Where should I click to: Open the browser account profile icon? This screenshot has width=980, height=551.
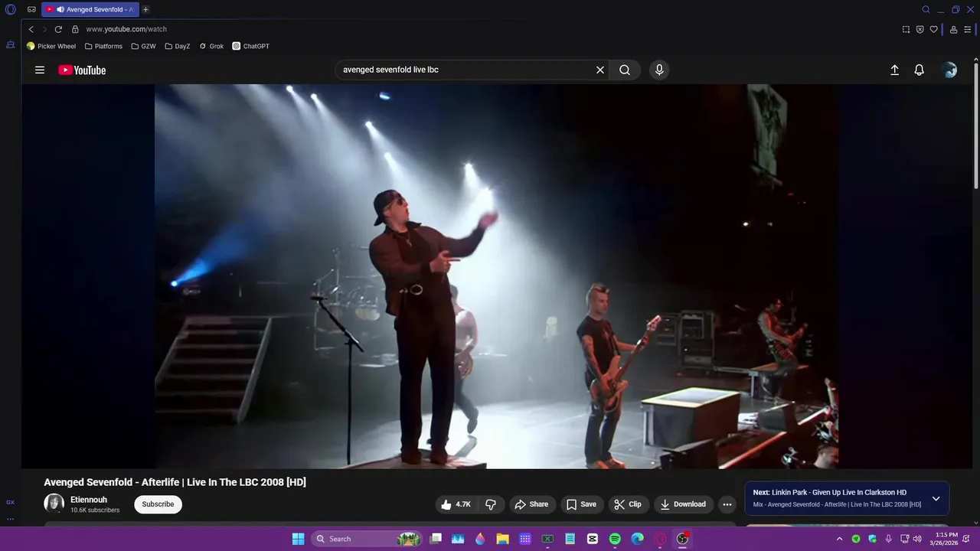click(953, 29)
